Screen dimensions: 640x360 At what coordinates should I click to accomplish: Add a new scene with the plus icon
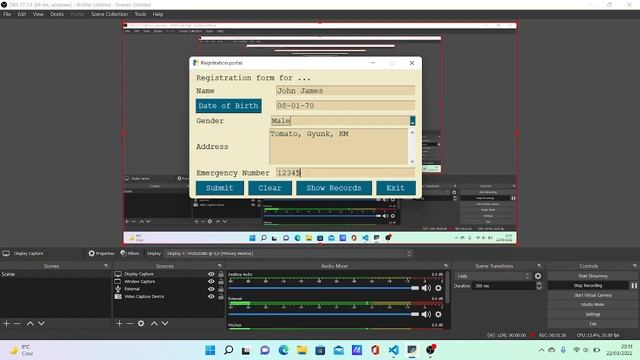tap(6, 323)
